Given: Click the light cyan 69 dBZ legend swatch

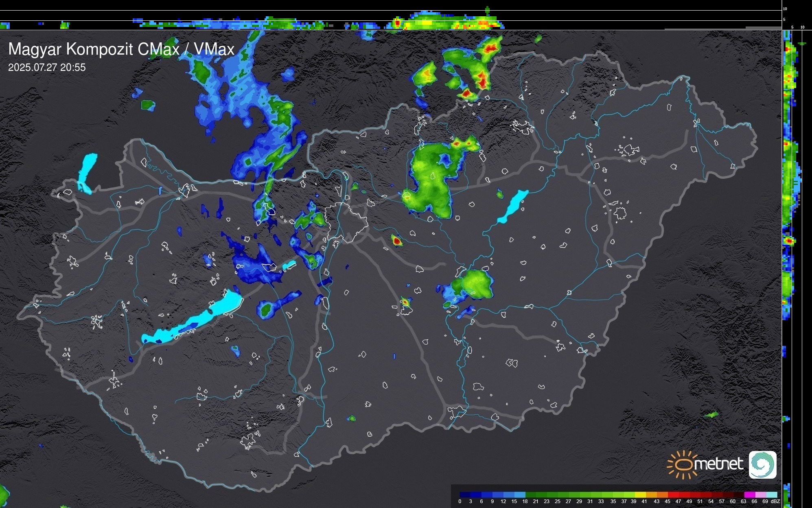Looking at the screenshot, I should [x=771, y=495].
